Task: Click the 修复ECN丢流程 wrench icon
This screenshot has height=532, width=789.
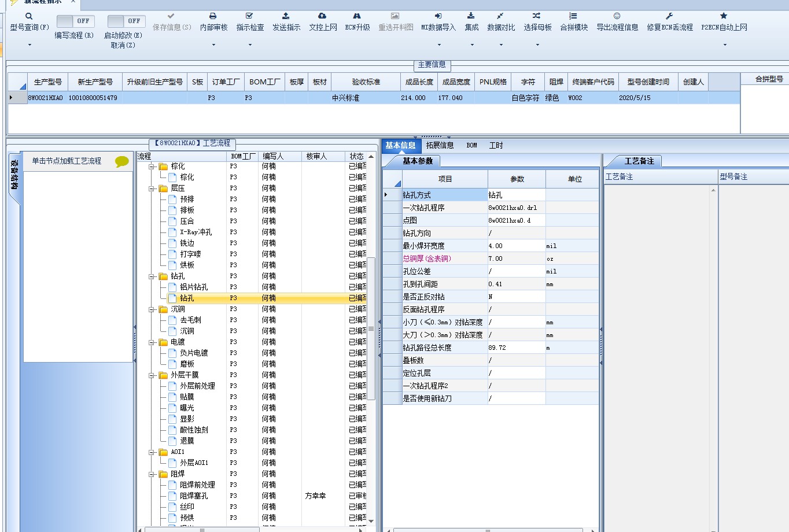Action: pos(669,16)
